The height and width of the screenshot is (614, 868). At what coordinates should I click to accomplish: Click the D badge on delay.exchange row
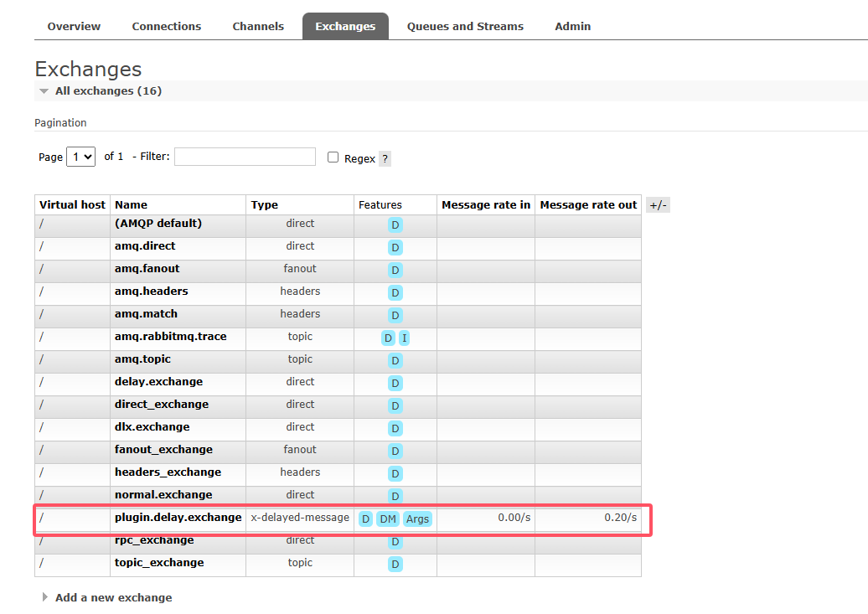(395, 384)
